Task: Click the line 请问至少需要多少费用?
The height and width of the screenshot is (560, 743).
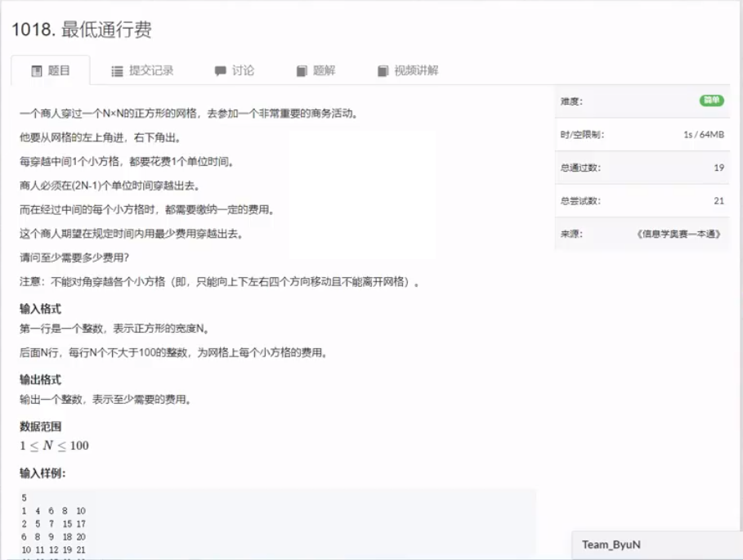Action: (74, 258)
